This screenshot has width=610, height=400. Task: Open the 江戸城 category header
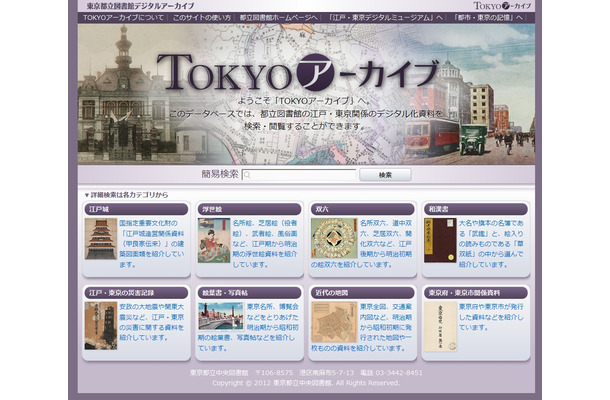(x=136, y=209)
